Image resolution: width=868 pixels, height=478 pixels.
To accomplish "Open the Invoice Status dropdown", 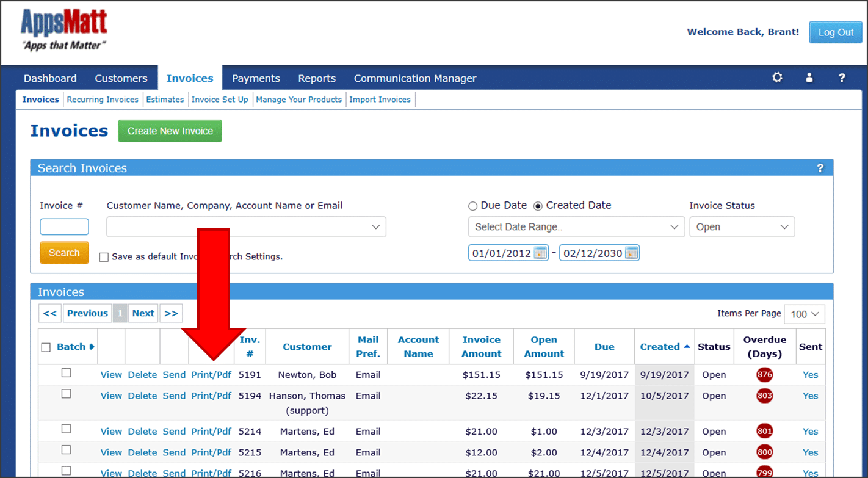I will (742, 227).
